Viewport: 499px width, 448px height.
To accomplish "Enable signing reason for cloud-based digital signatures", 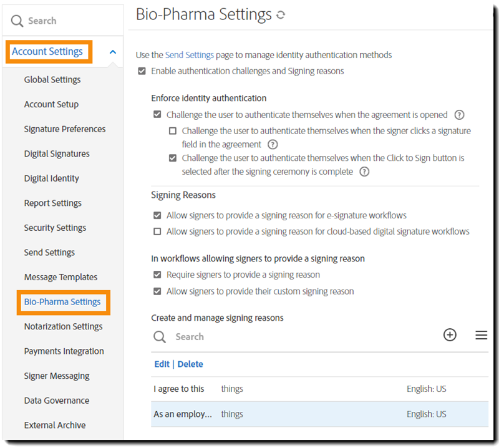I will tap(158, 231).
